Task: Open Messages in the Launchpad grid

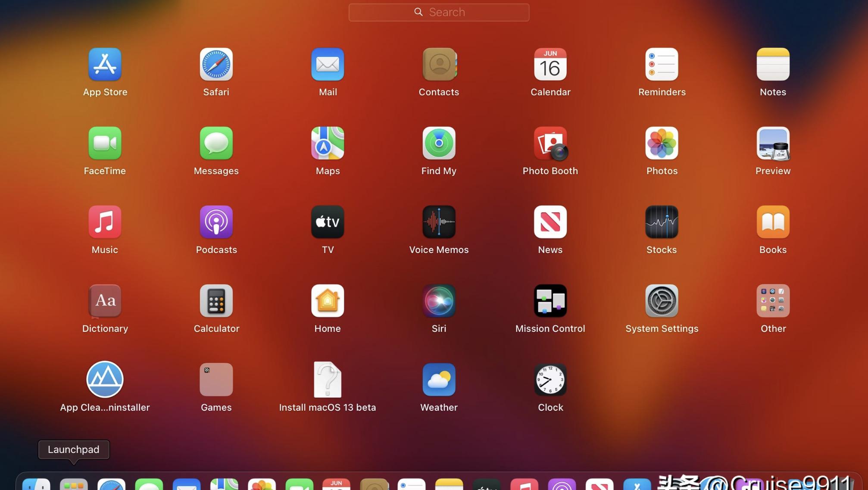Action: tap(216, 143)
